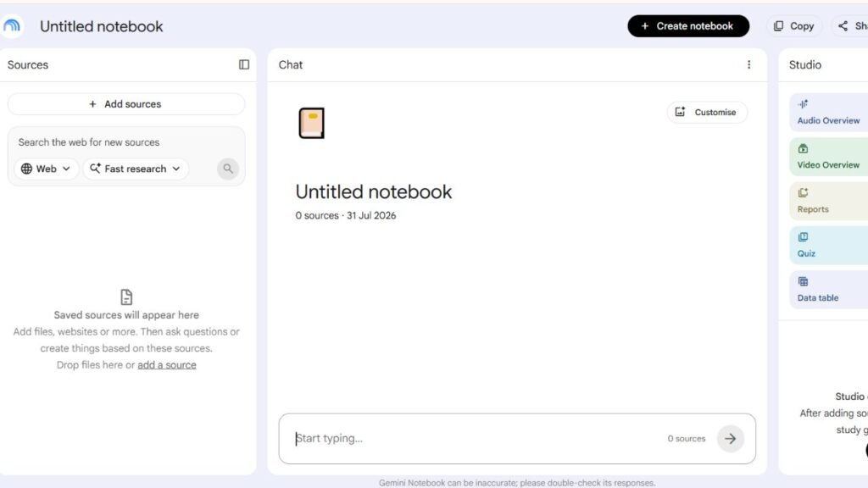Click the magnifier search button in Sources
The width and height of the screenshot is (868, 488).
click(227, 169)
